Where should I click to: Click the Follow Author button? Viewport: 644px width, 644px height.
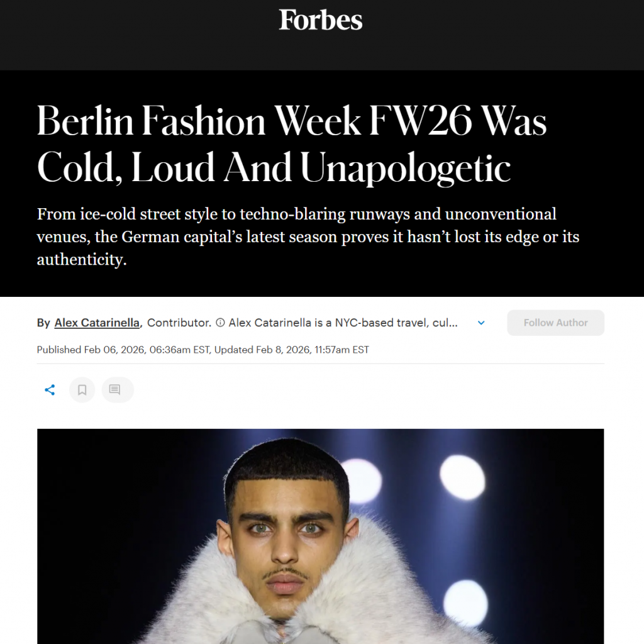pos(555,323)
